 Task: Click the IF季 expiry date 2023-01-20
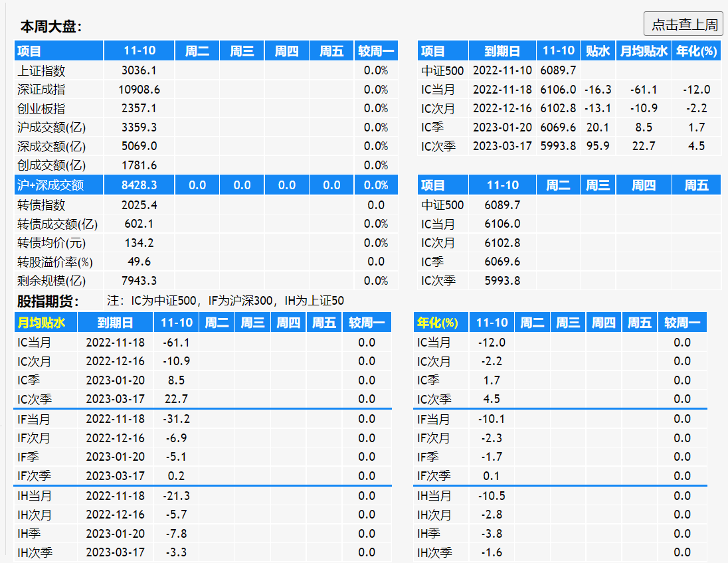coord(115,457)
